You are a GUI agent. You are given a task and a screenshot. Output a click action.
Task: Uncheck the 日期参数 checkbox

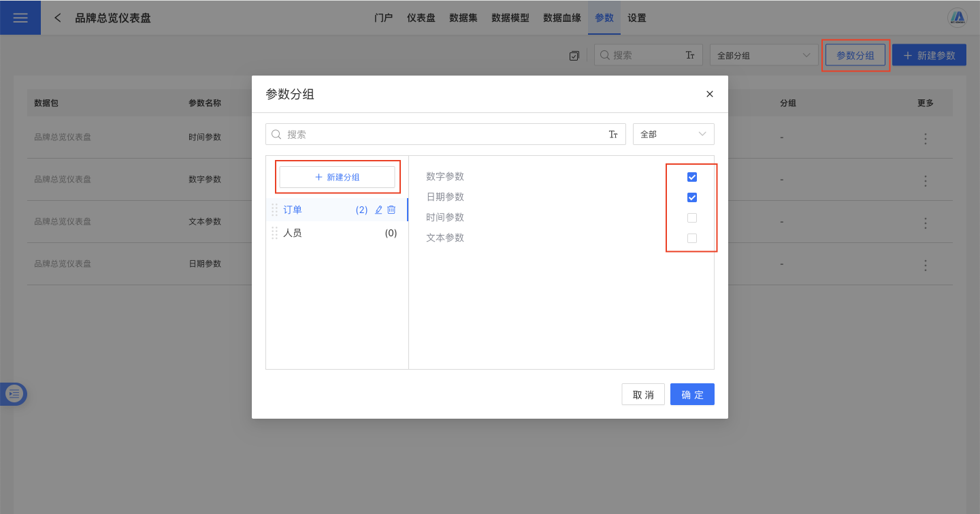(692, 197)
